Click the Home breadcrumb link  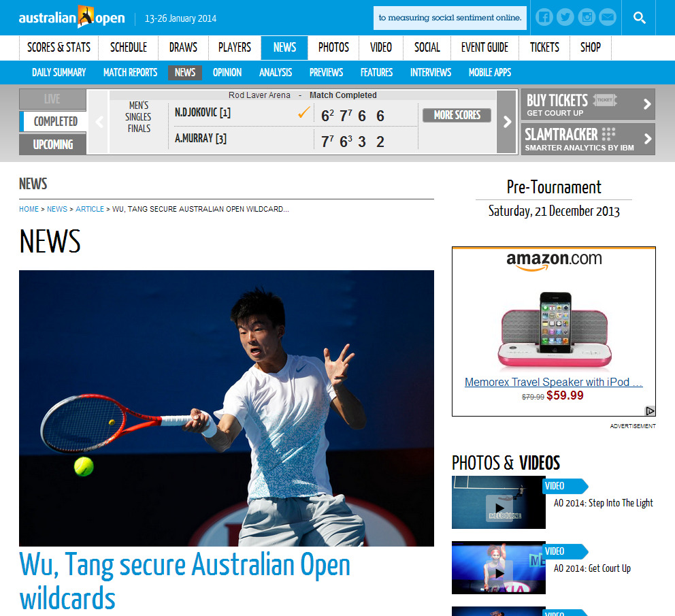pyautogui.click(x=29, y=209)
